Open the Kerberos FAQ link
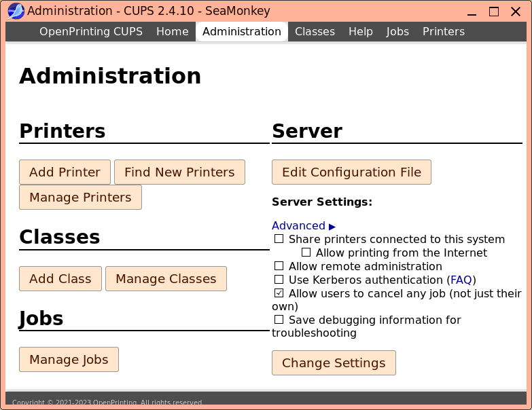 461,280
